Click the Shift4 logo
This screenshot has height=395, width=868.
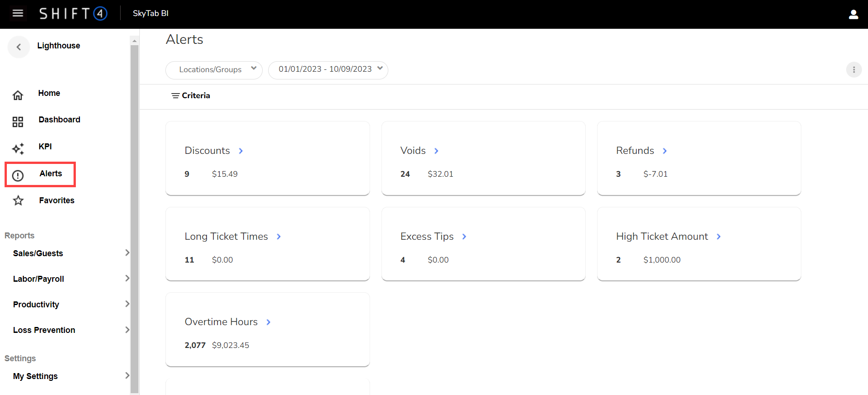73,14
